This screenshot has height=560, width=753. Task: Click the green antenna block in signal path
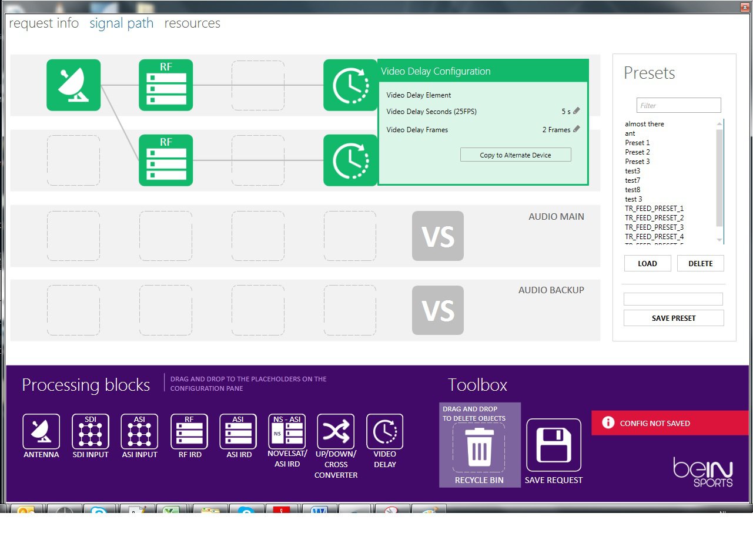(73, 85)
